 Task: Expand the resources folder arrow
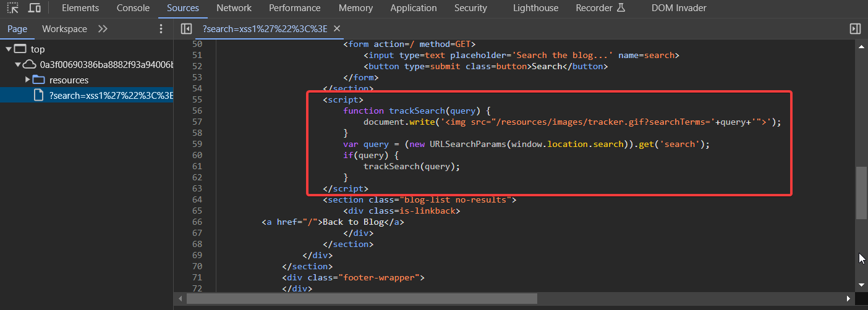point(28,80)
